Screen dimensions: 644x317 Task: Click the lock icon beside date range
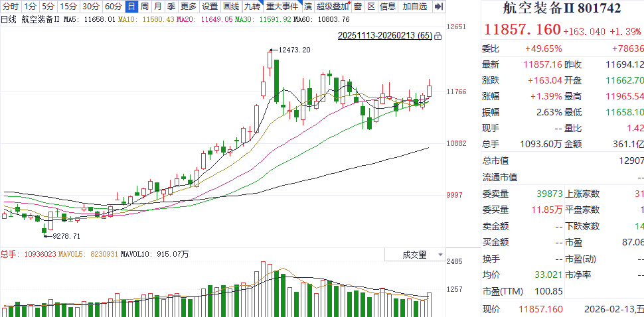click(x=439, y=35)
